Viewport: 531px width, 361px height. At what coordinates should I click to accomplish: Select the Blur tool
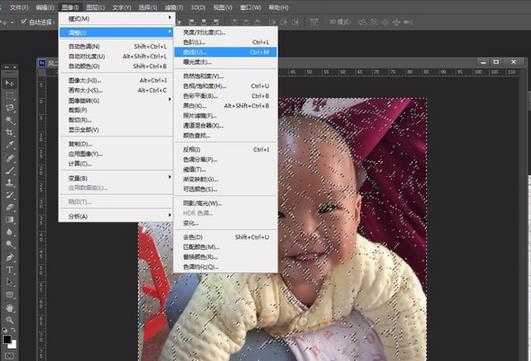coord(9,232)
